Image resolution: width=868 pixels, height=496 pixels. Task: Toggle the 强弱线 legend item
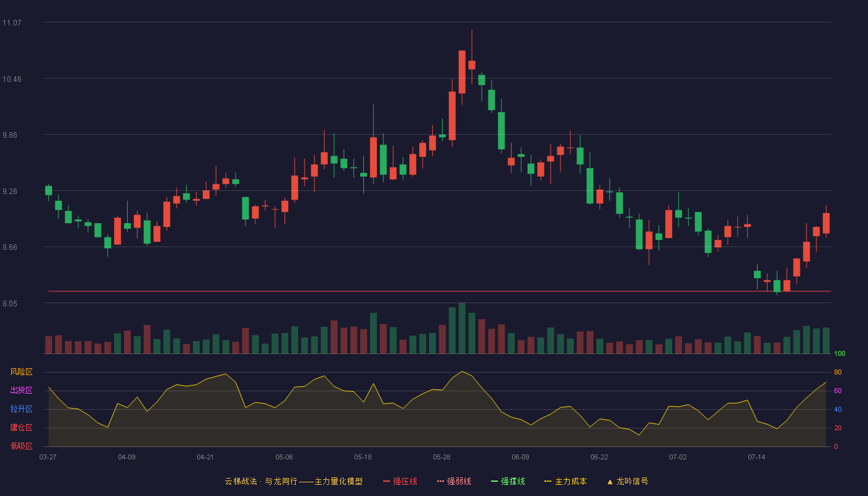(x=454, y=481)
